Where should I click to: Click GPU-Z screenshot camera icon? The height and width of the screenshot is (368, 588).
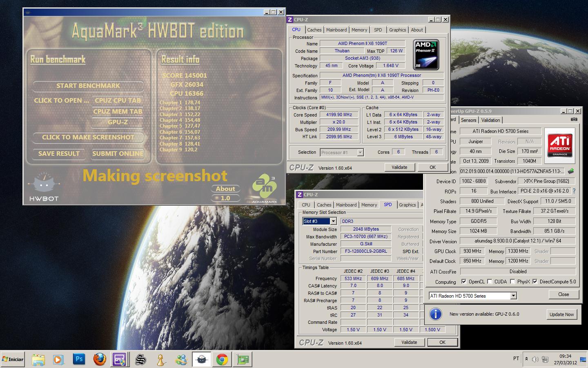[574, 119]
